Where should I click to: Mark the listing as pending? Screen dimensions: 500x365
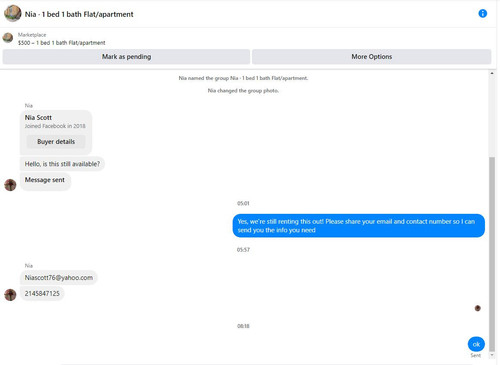(126, 57)
